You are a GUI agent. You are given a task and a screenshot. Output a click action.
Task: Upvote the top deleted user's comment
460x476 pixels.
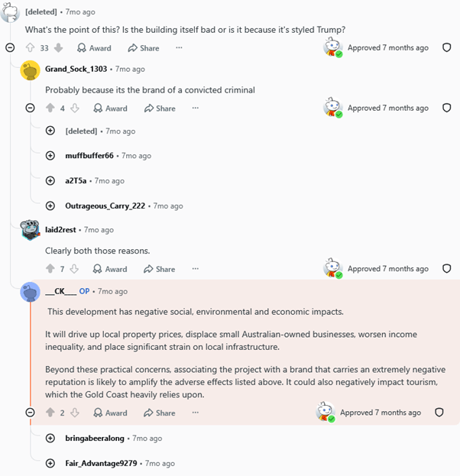pyautogui.click(x=30, y=47)
